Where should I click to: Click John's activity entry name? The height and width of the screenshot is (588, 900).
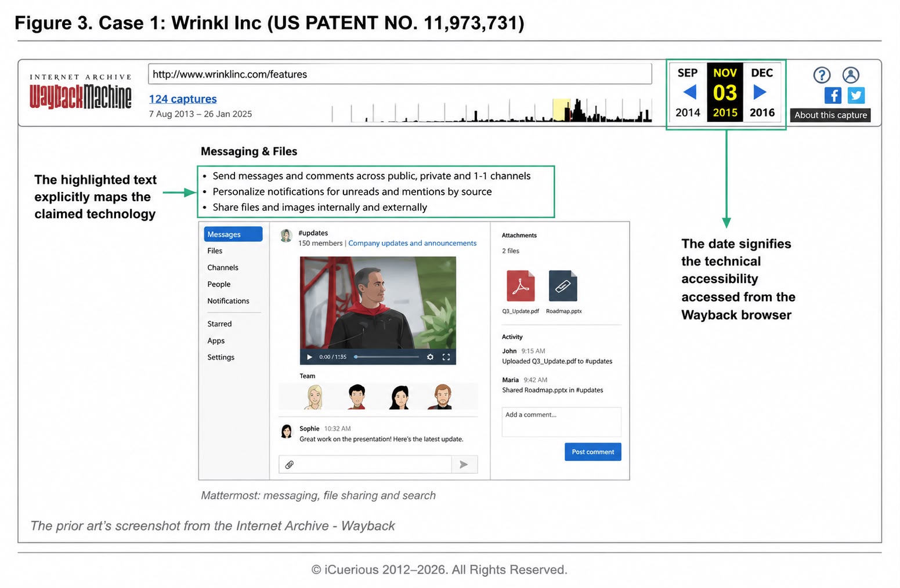[509, 351]
